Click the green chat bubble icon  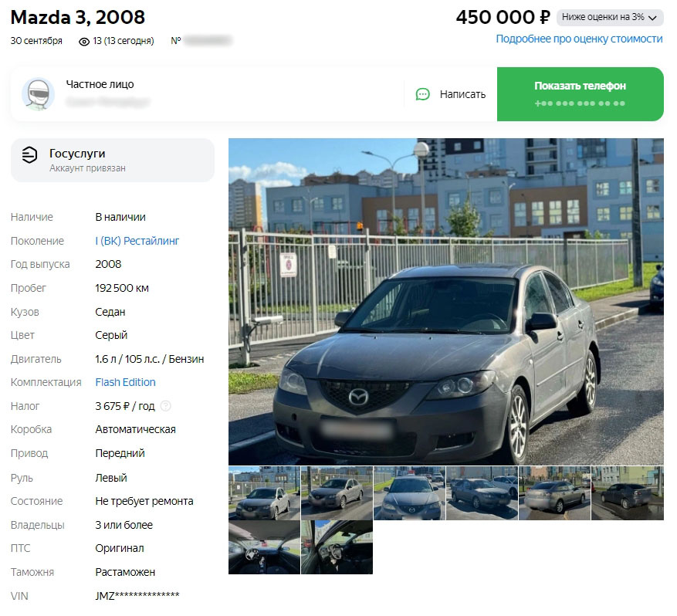[x=423, y=94]
